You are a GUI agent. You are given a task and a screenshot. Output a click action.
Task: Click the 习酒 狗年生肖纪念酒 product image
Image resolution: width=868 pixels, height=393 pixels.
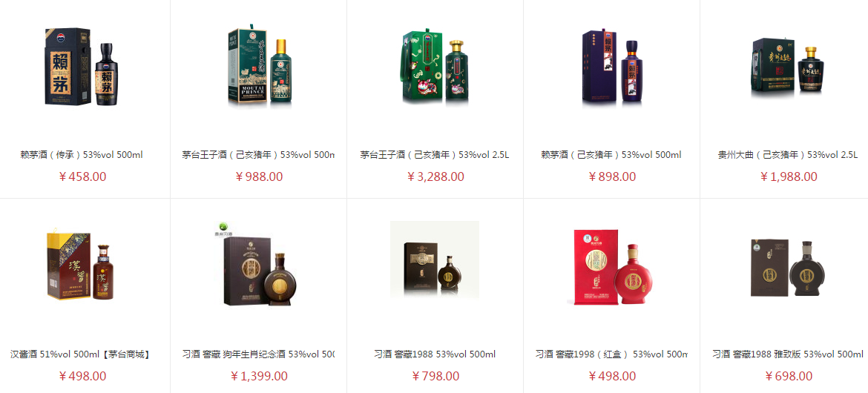point(258,265)
